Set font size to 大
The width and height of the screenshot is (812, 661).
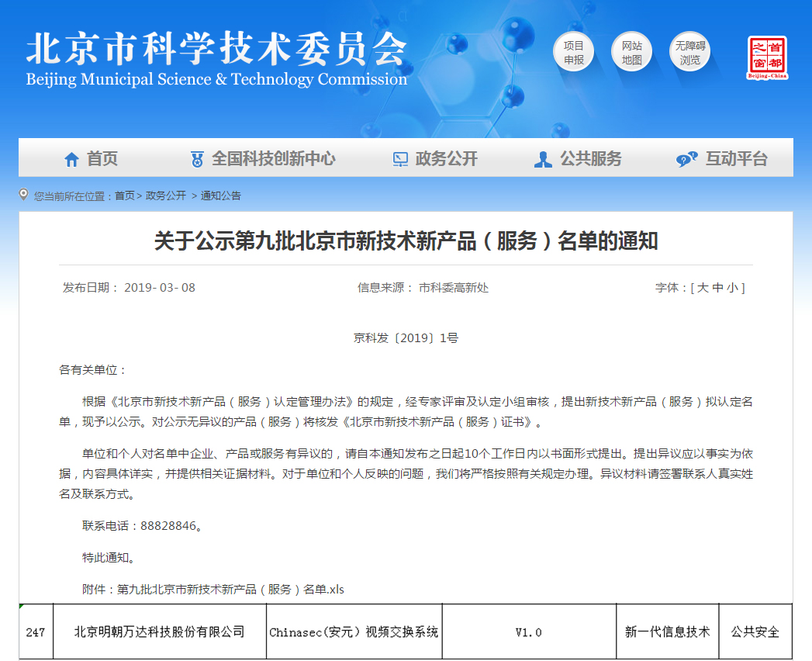pyautogui.click(x=703, y=288)
